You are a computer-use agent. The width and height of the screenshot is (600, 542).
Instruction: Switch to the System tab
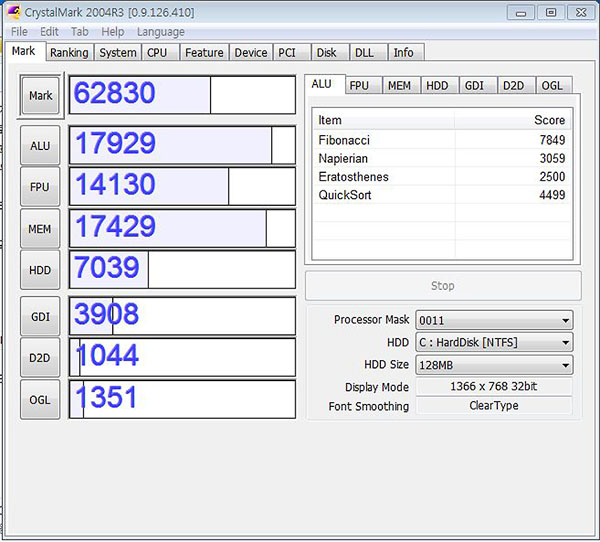click(118, 52)
